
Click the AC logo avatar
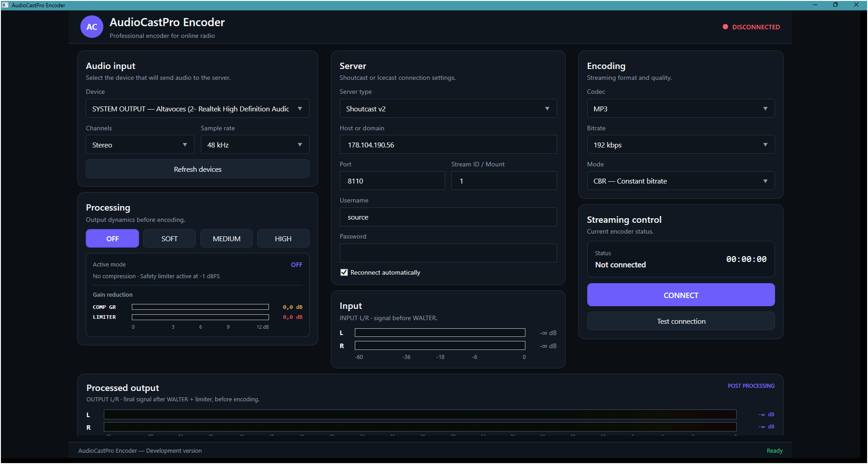(x=92, y=27)
